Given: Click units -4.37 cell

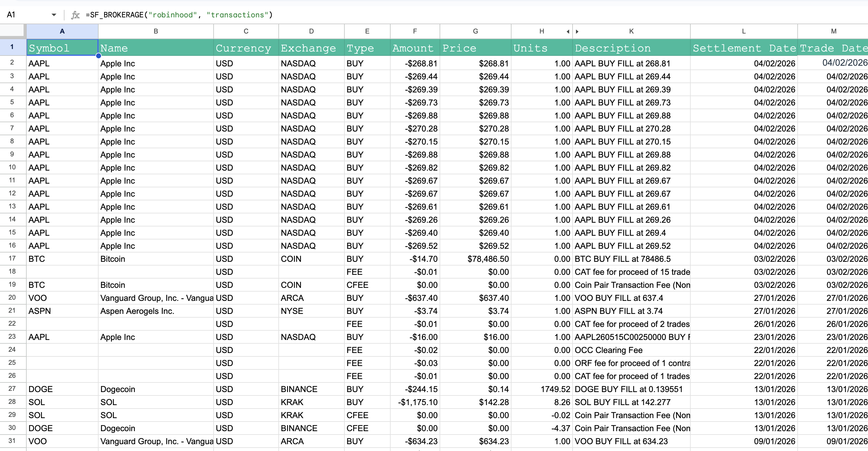Looking at the screenshot, I should tap(542, 428).
